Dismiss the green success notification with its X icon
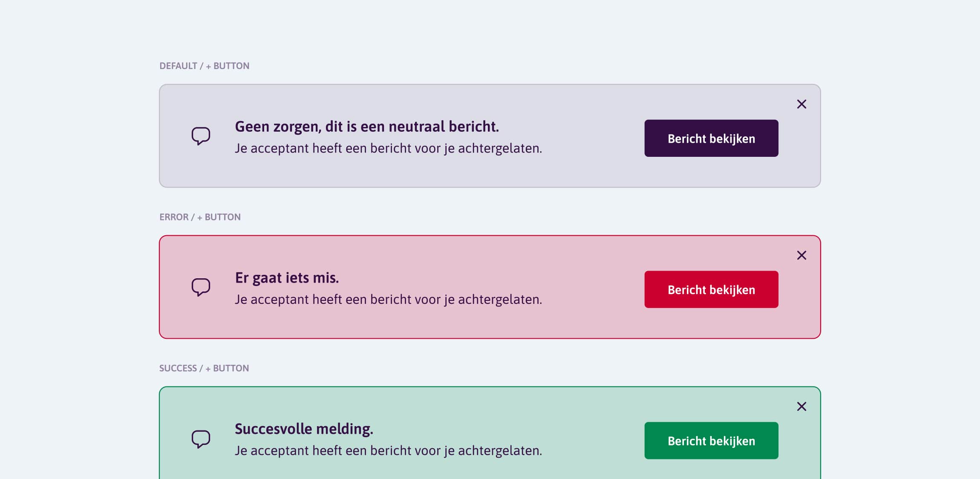980x479 pixels. click(x=802, y=407)
